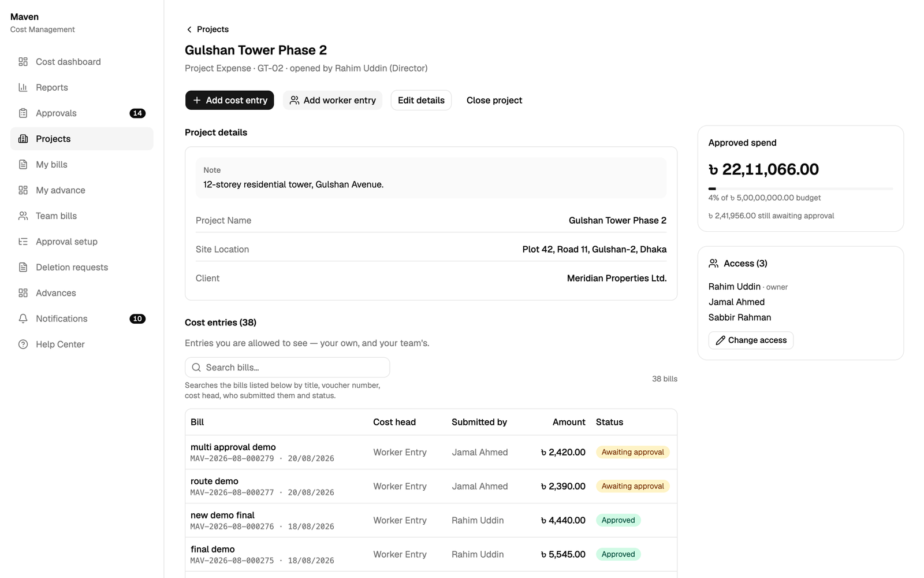
Task: Click the plus icon in Add cost entry
Action: [x=197, y=100]
